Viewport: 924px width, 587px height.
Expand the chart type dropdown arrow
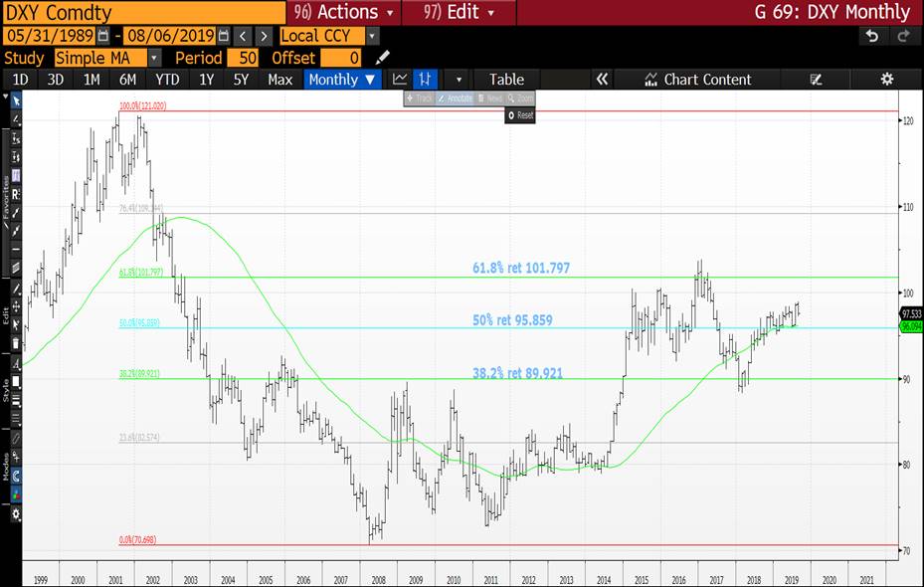(x=459, y=79)
